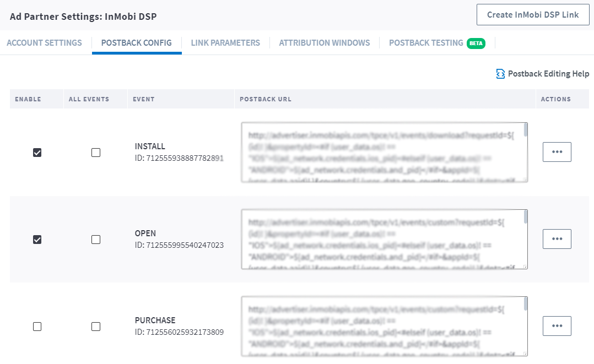
Task: Enable the PURCHASE event postback checkbox
Action: [x=37, y=327]
